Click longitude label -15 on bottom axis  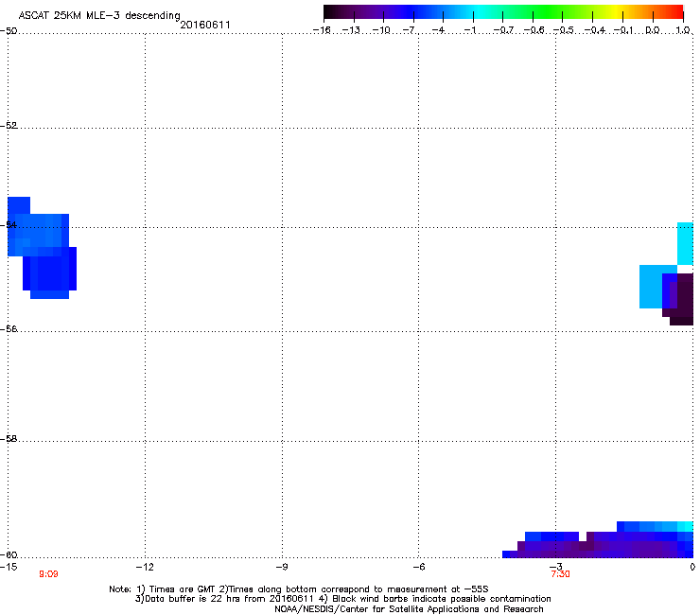(x=9, y=567)
